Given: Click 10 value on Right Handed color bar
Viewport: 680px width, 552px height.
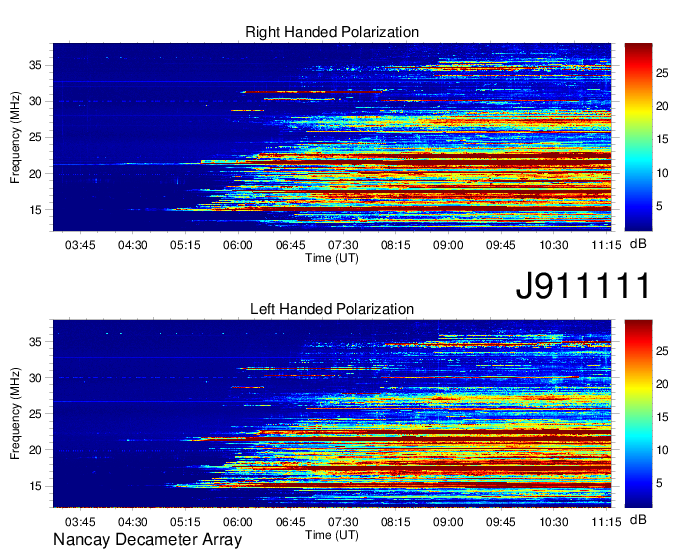Looking at the screenshot, I should click(x=662, y=173).
